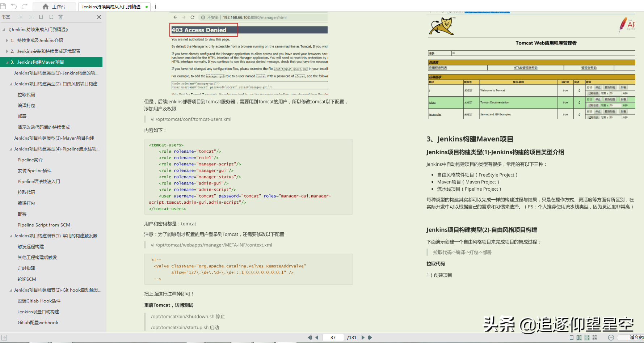644x343 pixels.
Task: Click the redo arrow icon
Action: coord(25,6)
